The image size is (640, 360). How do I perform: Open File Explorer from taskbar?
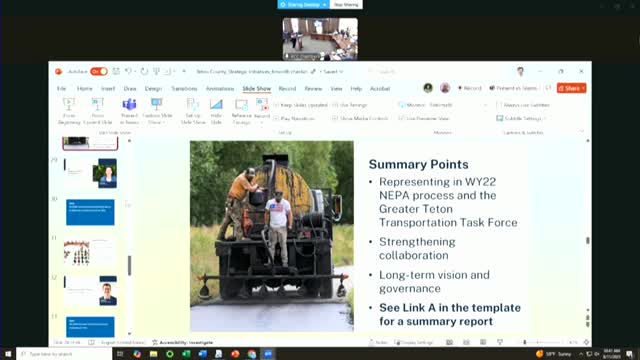pos(153,354)
